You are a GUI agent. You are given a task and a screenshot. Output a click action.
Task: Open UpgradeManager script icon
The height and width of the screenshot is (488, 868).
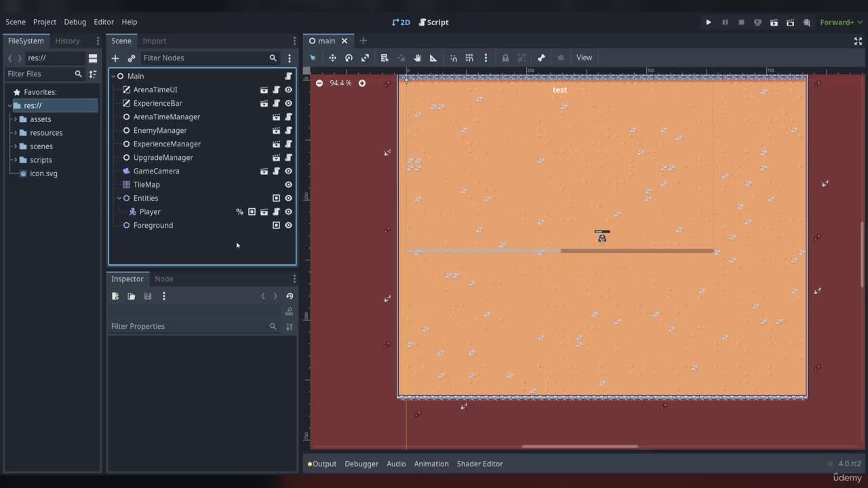[x=288, y=157]
